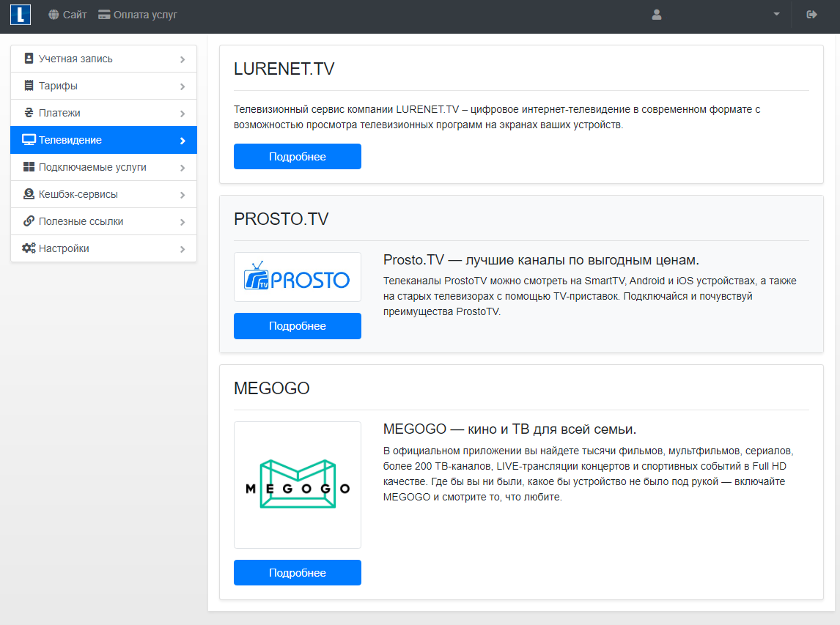Open the Подключаемые услуги menu item
This screenshot has width=840, height=625.
coord(104,167)
